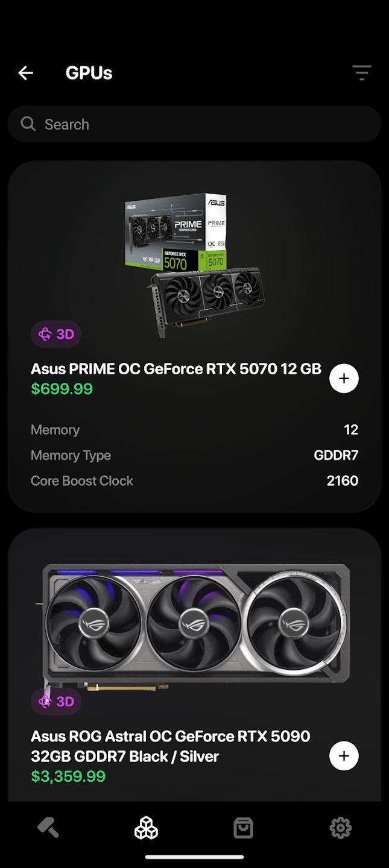The height and width of the screenshot is (868, 389).
Task: Tap the magnifying glass in the search bar
Action: point(28,124)
